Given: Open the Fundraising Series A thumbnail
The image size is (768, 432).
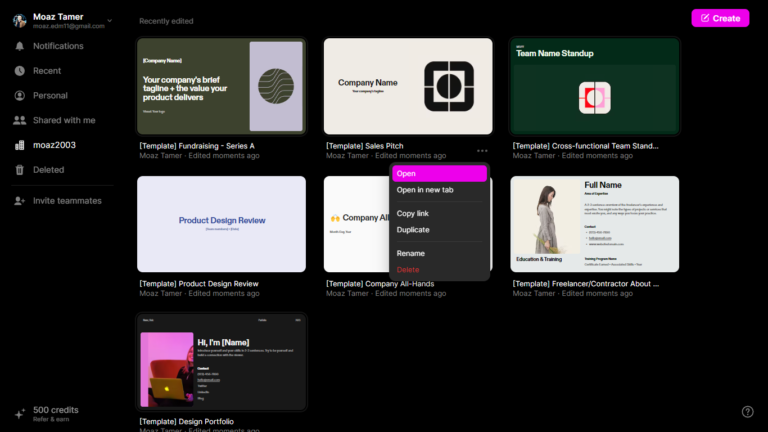Looking at the screenshot, I should (221, 86).
